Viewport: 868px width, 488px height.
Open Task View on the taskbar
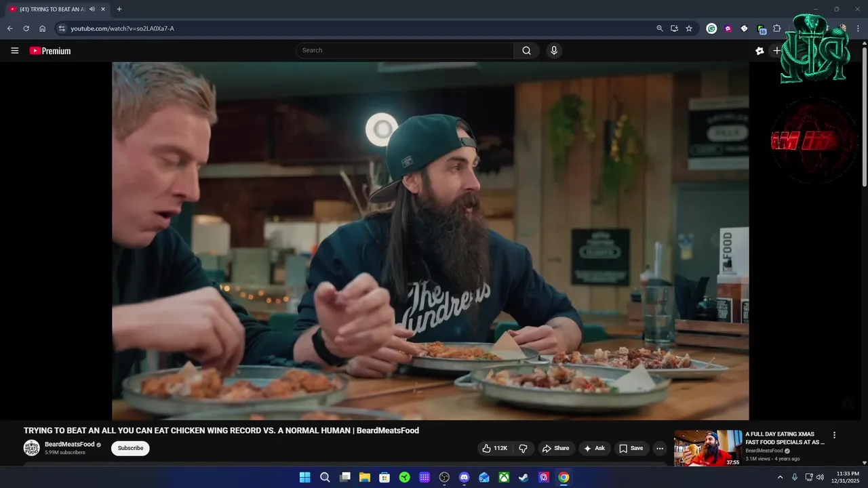coord(344,477)
